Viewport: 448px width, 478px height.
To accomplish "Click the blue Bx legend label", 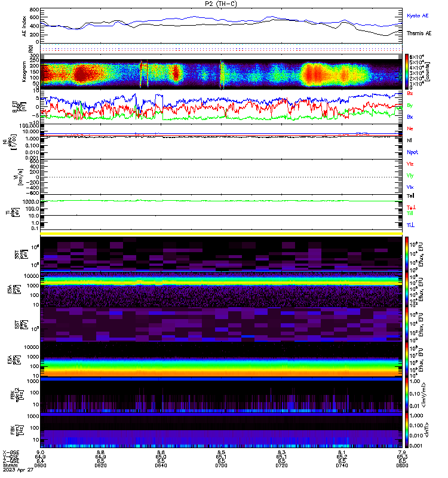I will (410, 117).
